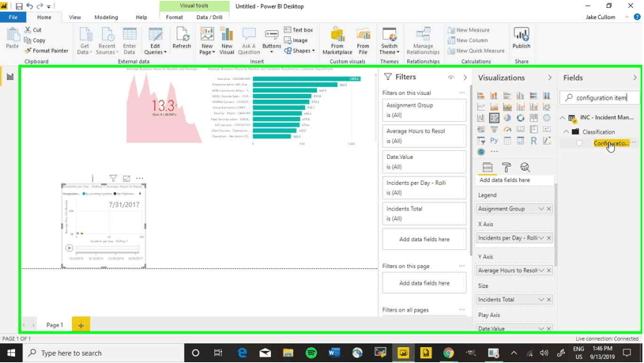Open Incidents Total Size field dropdown

541,300
